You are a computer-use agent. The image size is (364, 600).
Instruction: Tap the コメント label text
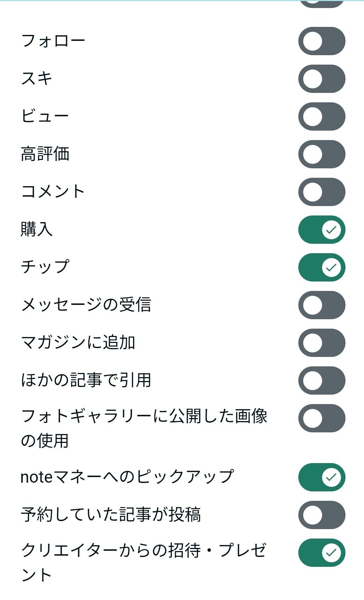coord(53,192)
